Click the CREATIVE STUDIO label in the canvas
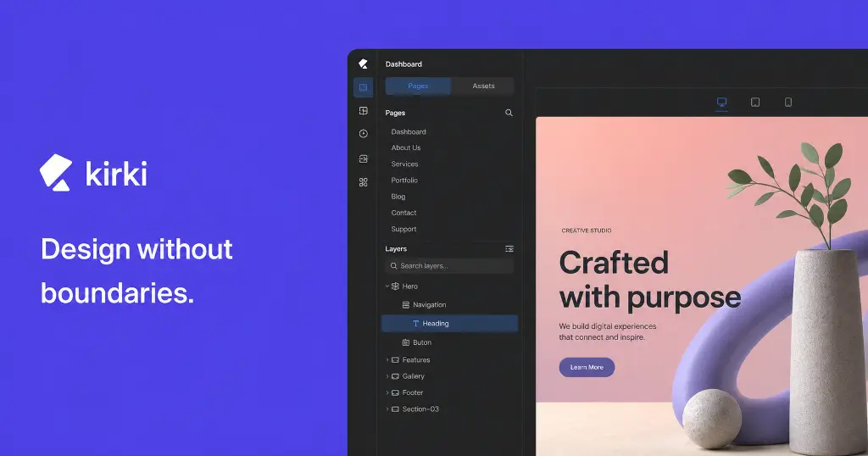Image resolution: width=868 pixels, height=456 pixels. pyautogui.click(x=587, y=231)
